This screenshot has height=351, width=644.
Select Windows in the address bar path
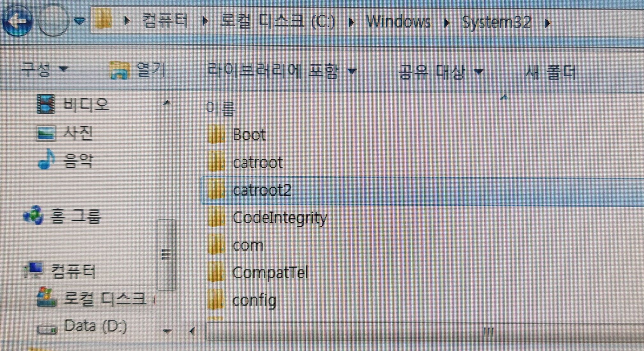pos(398,22)
